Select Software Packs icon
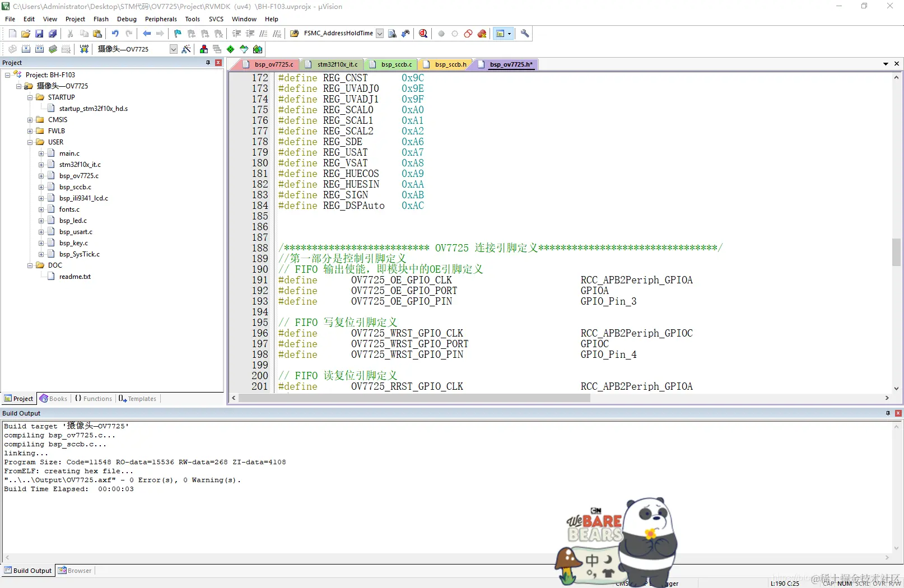 (x=244, y=49)
